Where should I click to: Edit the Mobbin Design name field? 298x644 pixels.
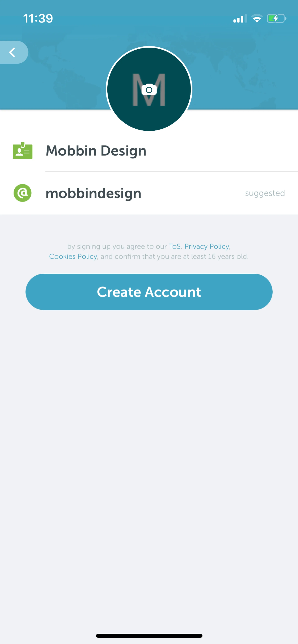coord(172,151)
